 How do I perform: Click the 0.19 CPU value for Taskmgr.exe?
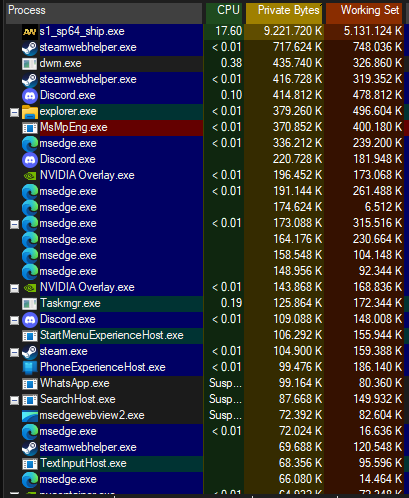pos(231,303)
